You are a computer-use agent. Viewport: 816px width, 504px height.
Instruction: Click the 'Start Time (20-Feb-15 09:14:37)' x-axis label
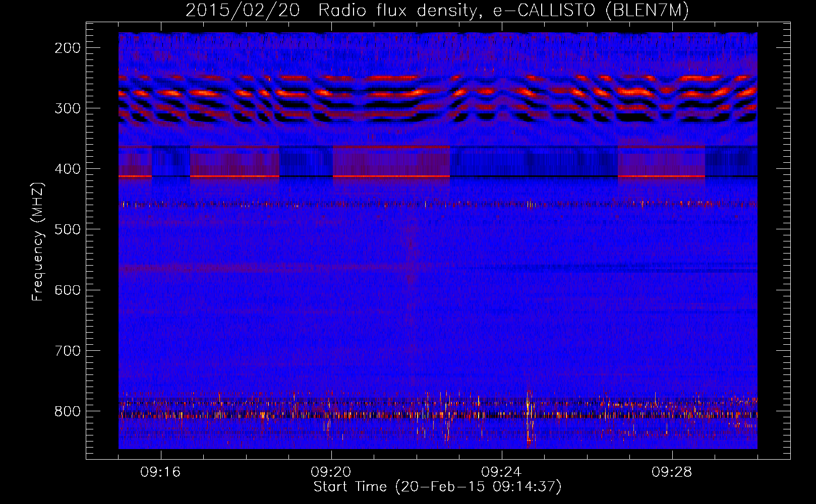click(x=437, y=487)
